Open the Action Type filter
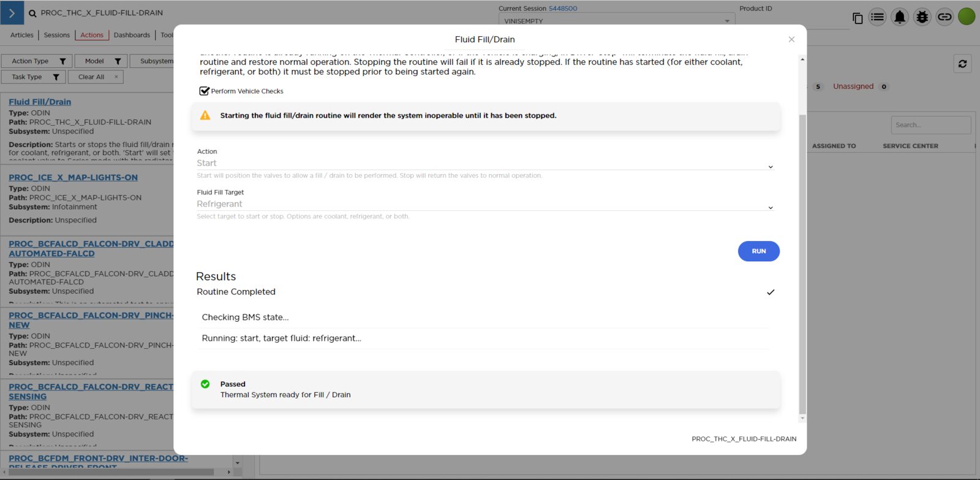This screenshot has width=980, height=480. tap(36, 61)
